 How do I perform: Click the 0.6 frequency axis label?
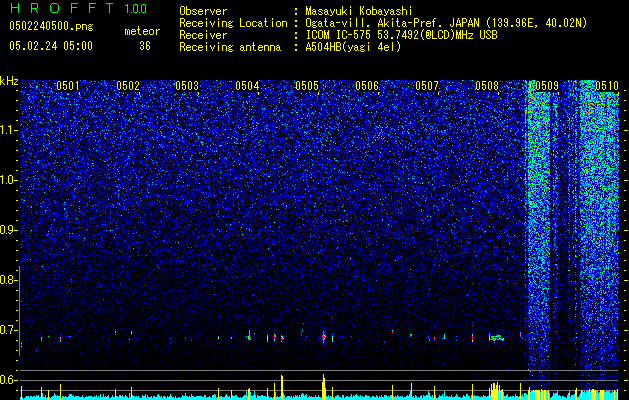[x=9, y=380]
